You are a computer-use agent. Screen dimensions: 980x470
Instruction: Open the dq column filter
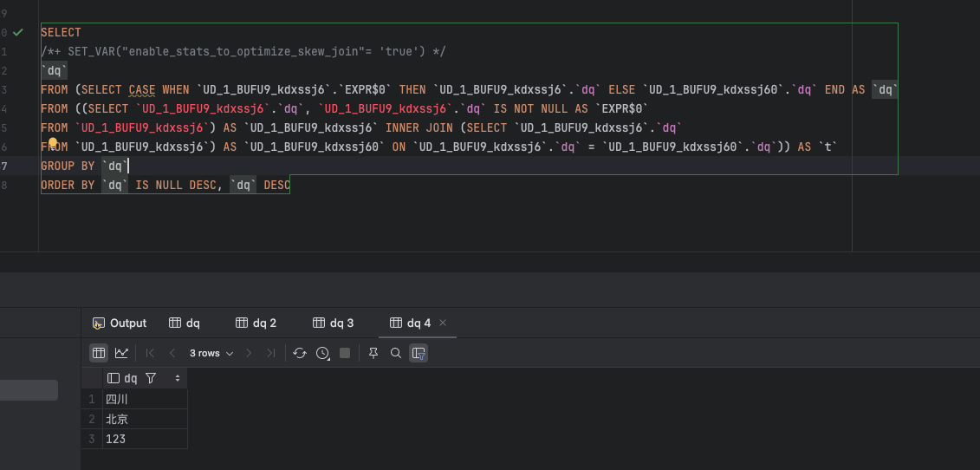pyautogui.click(x=151, y=378)
